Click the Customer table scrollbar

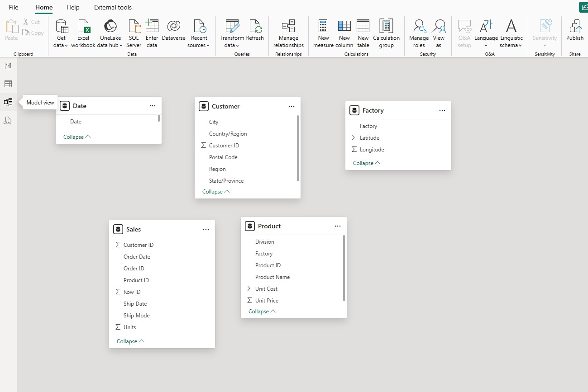[x=298, y=148]
